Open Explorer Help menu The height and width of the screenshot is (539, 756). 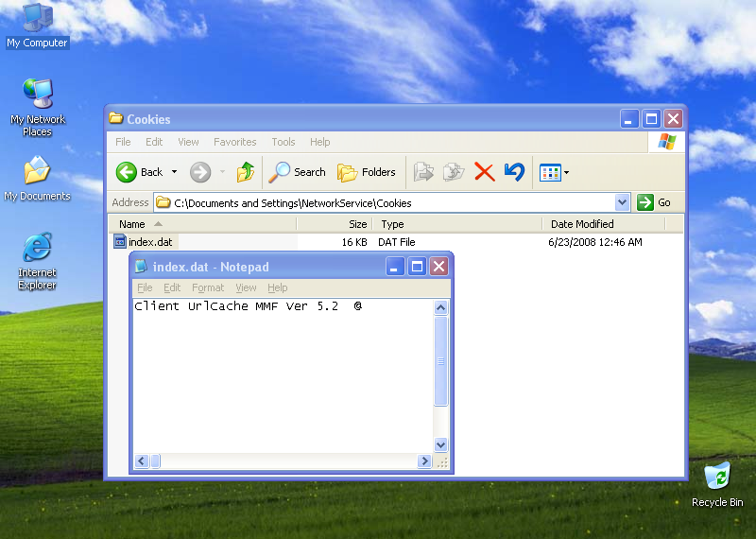click(319, 142)
